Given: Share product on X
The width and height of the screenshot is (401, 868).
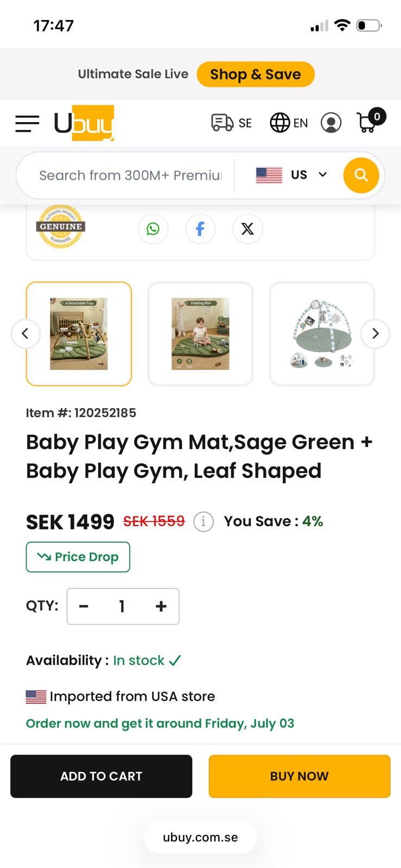Looking at the screenshot, I should coord(247,229).
